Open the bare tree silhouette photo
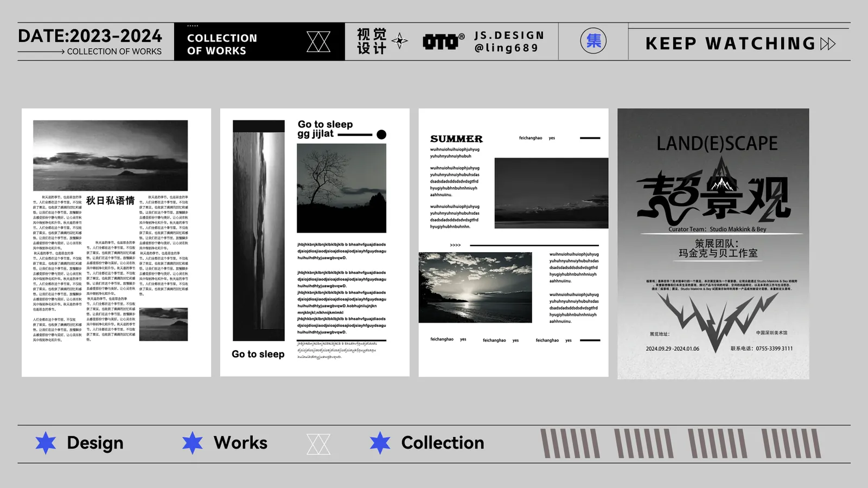The height and width of the screenshot is (488, 868). click(341, 188)
